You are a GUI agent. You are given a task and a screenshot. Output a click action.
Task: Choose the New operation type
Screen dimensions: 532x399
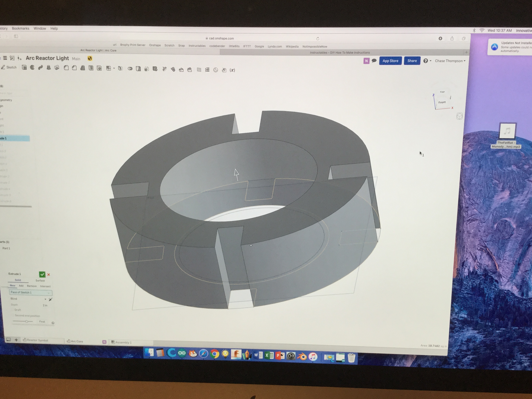(x=13, y=286)
